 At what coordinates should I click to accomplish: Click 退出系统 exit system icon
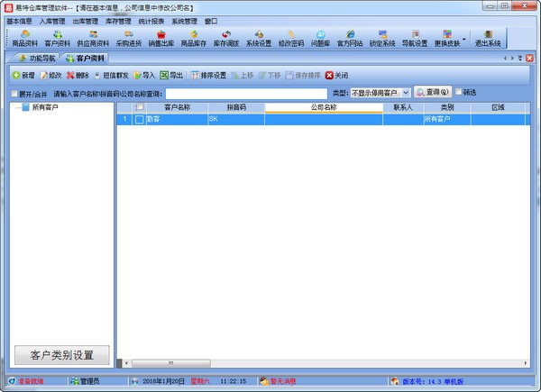(x=488, y=38)
